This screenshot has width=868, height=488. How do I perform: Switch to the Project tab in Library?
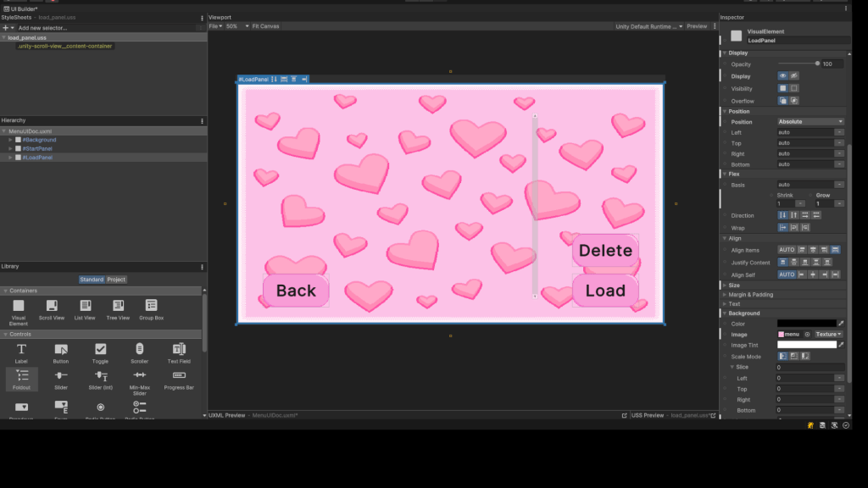point(116,280)
